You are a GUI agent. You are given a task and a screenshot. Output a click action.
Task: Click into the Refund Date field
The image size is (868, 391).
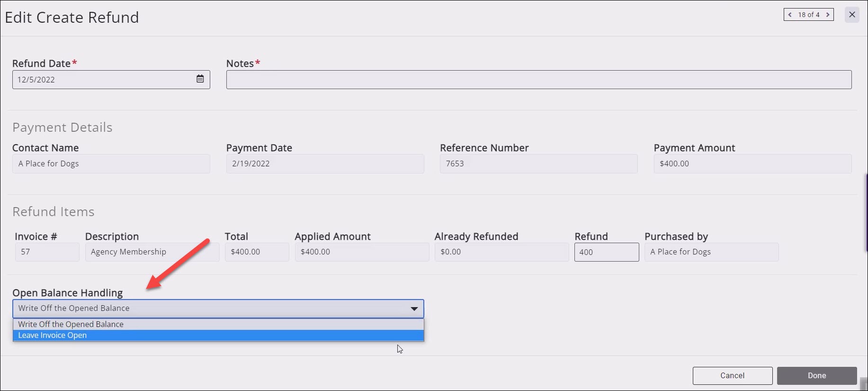102,80
